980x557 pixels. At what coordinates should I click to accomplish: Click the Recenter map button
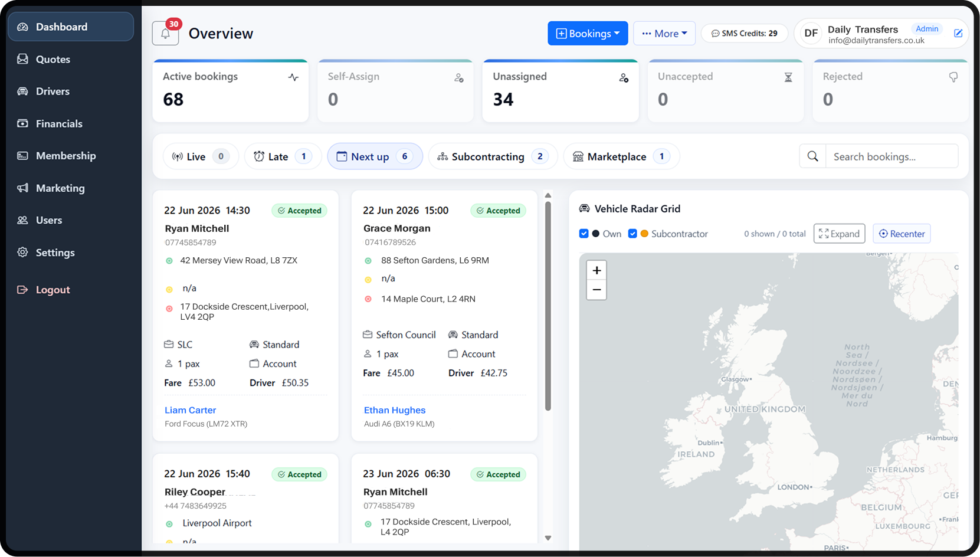902,234
